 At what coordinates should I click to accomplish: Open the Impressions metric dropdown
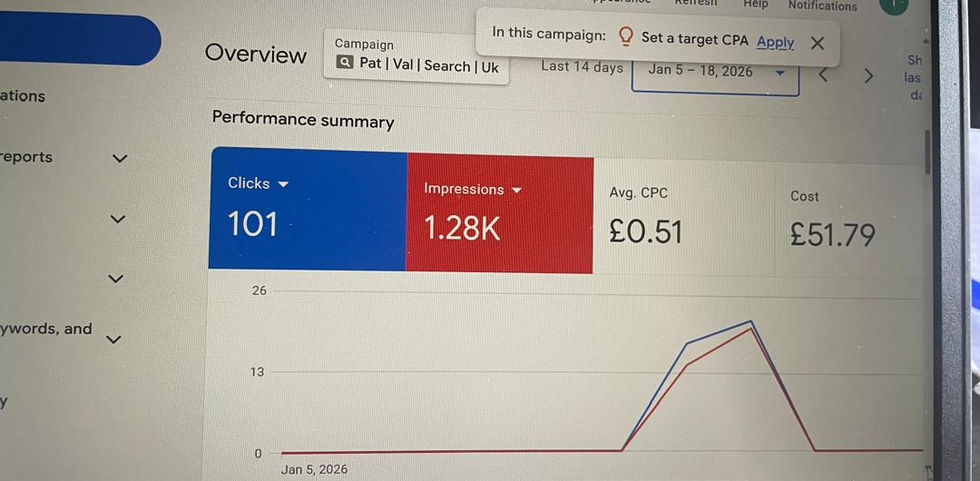(x=517, y=190)
